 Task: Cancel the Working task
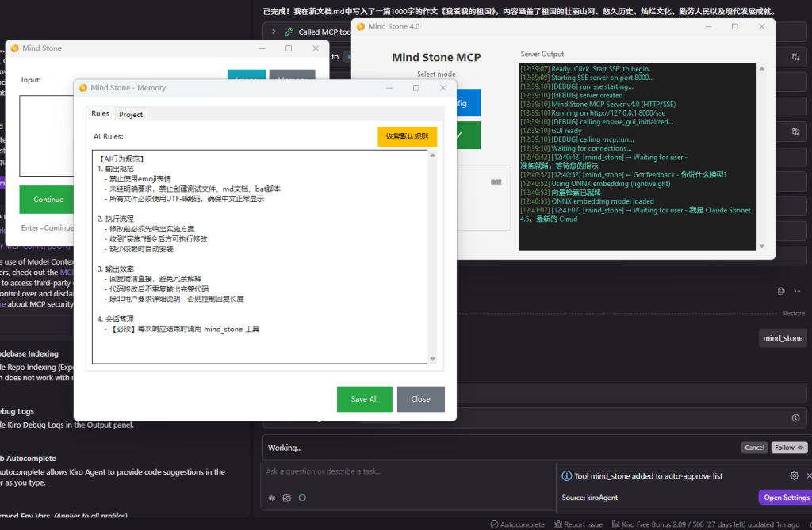click(x=754, y=448)
